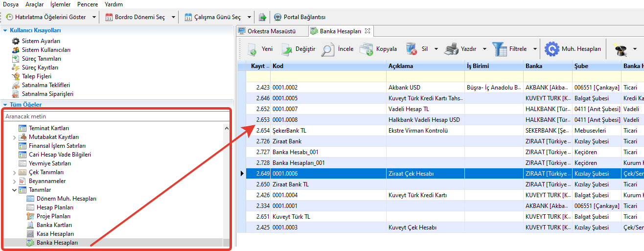The width and height of the screenshot is (644, 251).
Task: Open Çalışma Günü Seç dropdown arrow
Action: click(250, 17)
